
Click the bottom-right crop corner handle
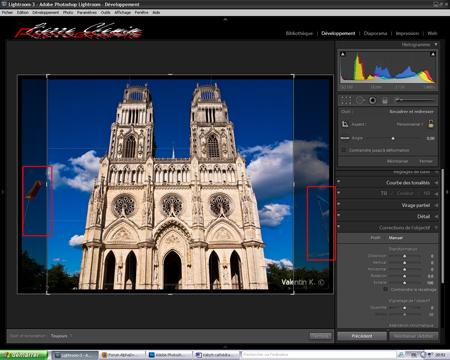[293, 293]
